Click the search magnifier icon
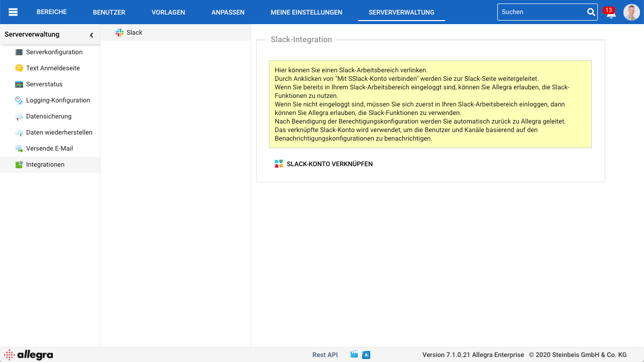The height and width of the screenshot is (362, 644). [591, 12]
